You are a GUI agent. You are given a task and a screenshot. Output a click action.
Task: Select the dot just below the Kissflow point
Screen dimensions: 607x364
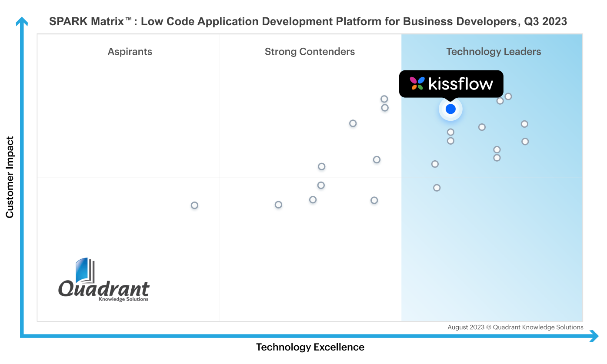(x=450, y=132)
